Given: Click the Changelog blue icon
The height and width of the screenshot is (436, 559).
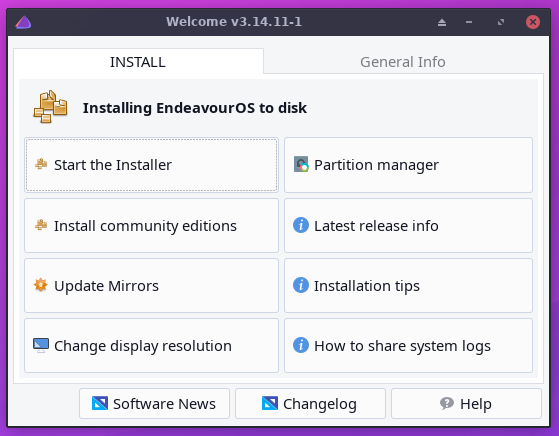Looking at the screenshot, I should coord(270,403).
